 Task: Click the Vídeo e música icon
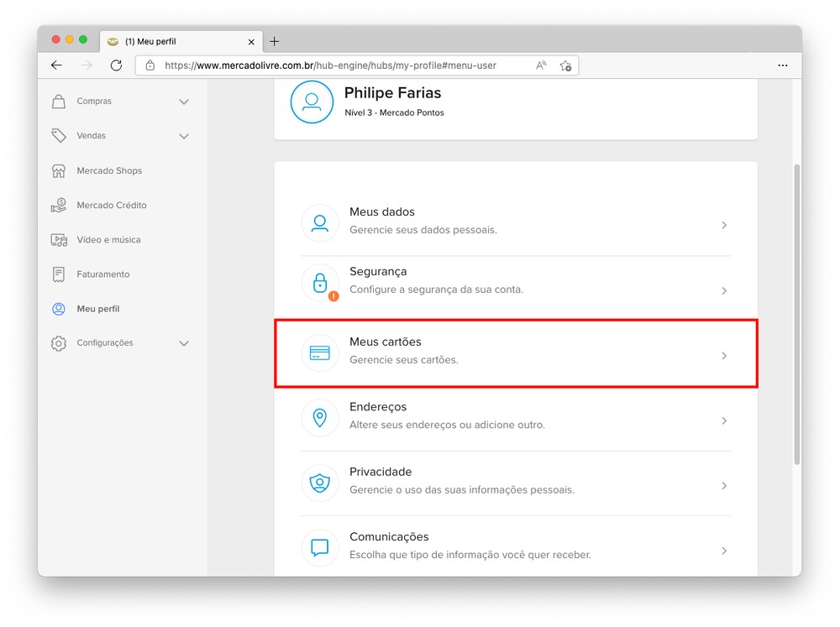[x=58, y=240]
